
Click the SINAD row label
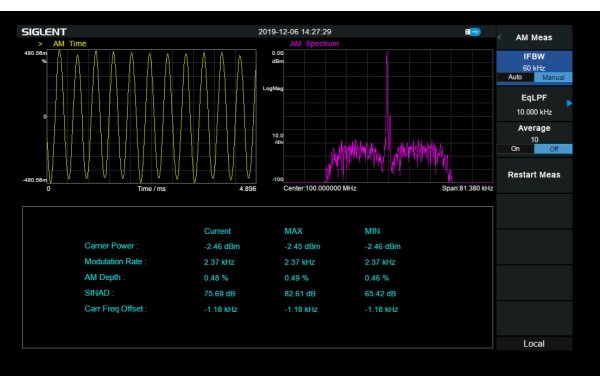point(99,293)
